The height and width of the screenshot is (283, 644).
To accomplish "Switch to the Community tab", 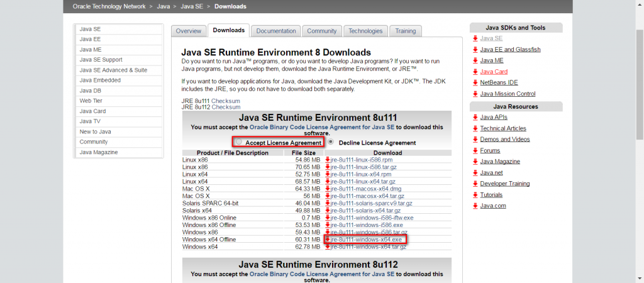I will tap(321, 31).
